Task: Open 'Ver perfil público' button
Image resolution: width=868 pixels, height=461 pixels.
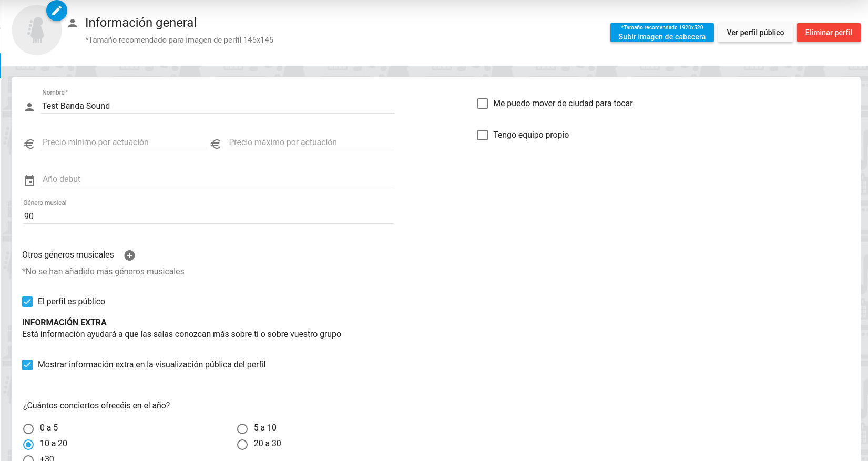Action: point(755,33)
